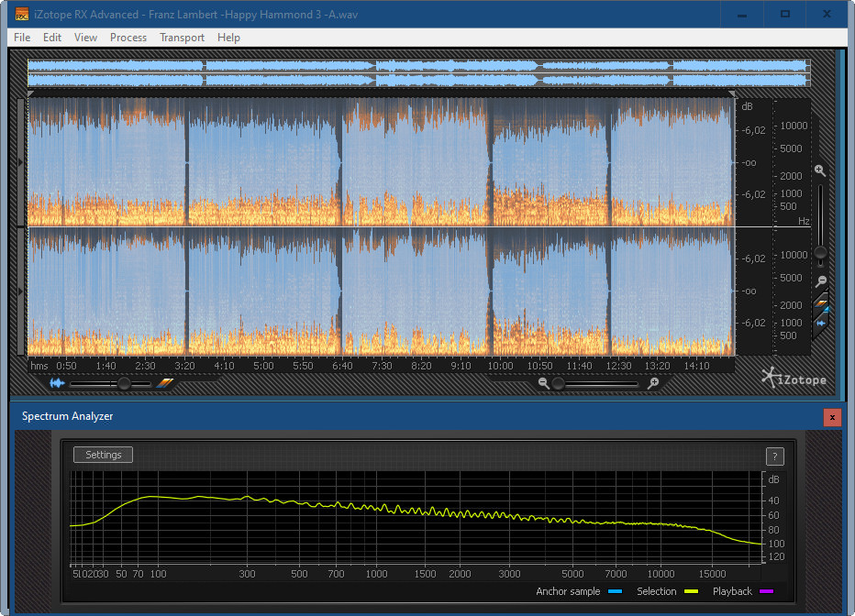Open the Process menu
The image size is (855, 616).
point(128,38)
